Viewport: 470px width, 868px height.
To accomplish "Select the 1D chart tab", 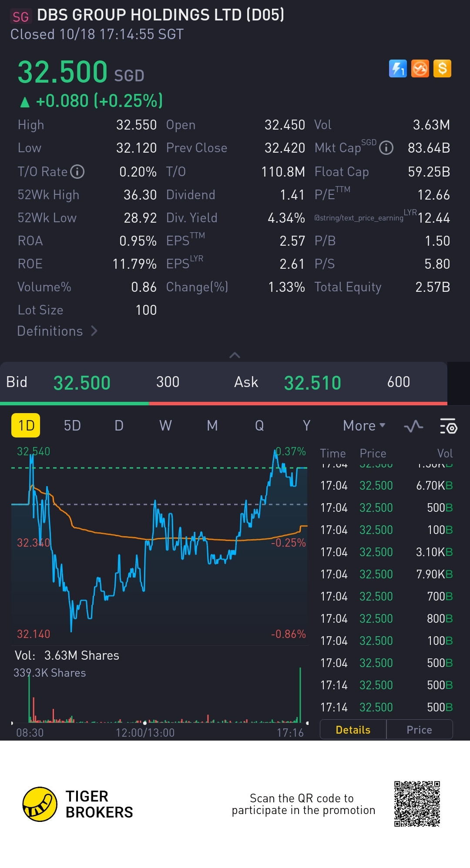I will coord(26,425).
